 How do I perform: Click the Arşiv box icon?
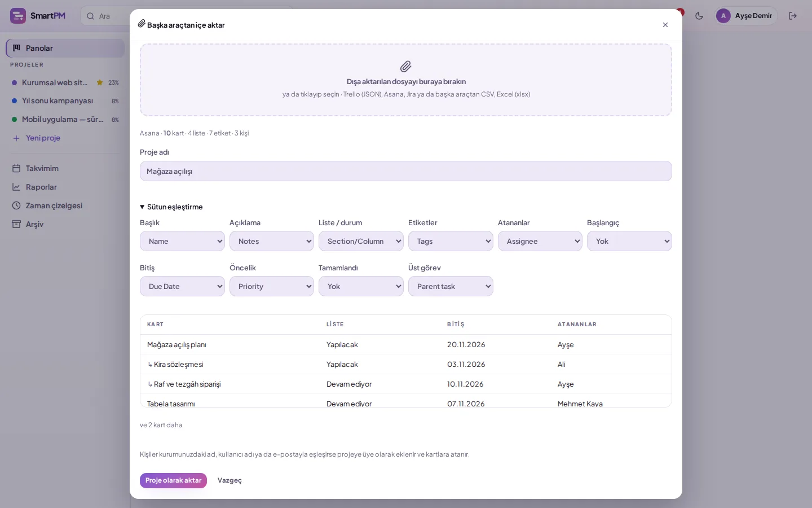point(16,224)
